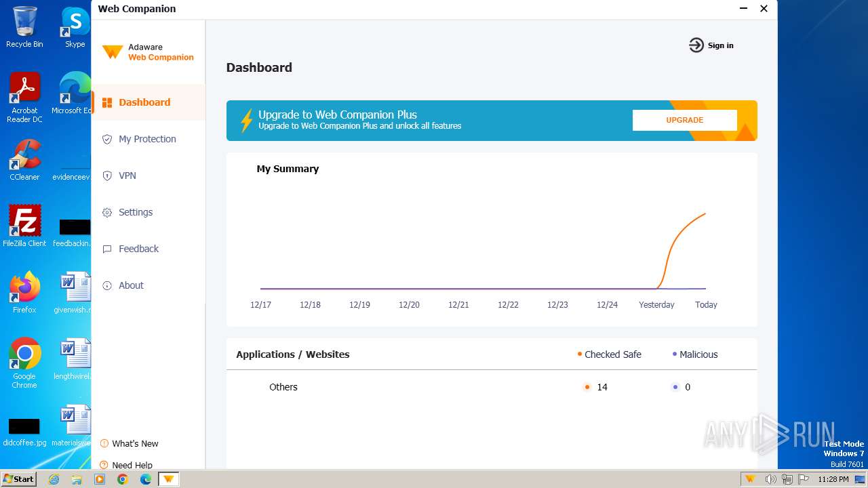The image size is (868, 488).
Task: Open the Feedback page
Action: (x=149, y=249)
